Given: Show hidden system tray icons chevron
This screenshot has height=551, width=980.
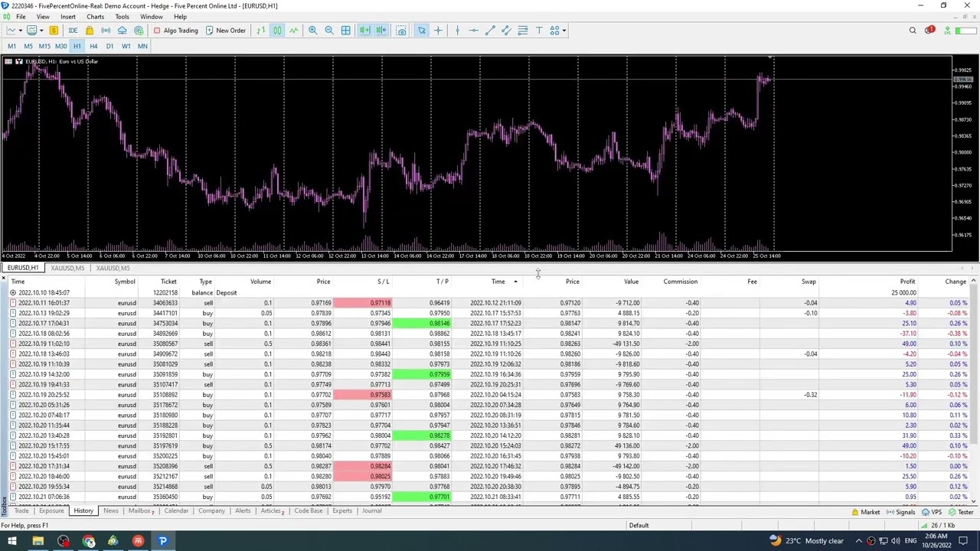Looking at the screenshot, I should pos(861,541).
